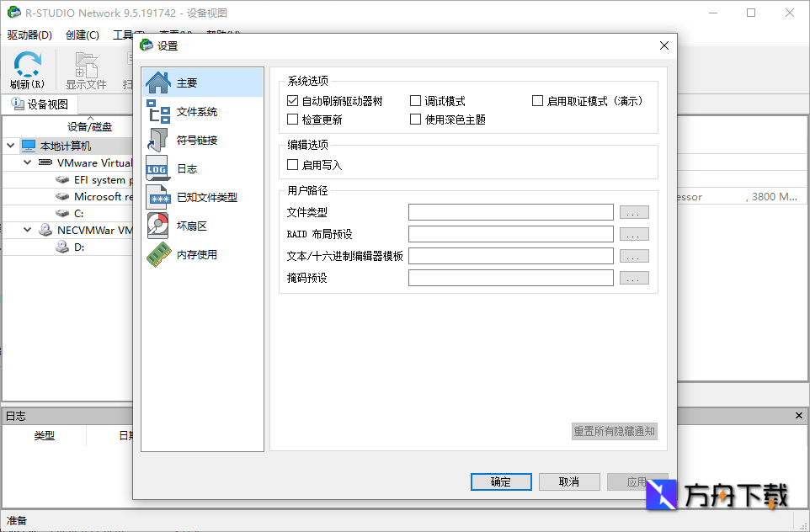Open the 文件系统 settings section
The image size is (810, 532).
(x=158, y=110)
